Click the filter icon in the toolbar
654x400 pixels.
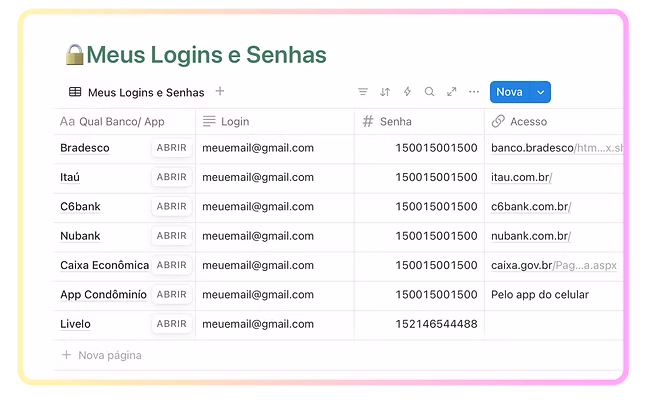[x=363, y=92]
